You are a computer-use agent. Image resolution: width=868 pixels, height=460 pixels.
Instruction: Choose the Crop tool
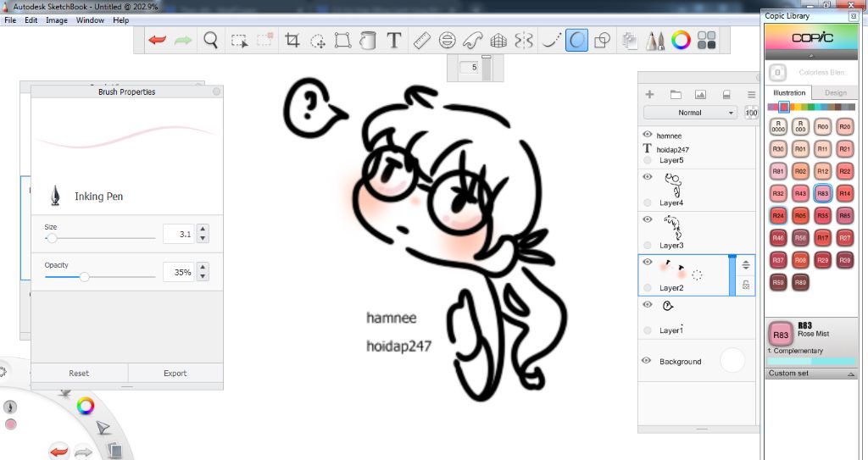(292, 40)
